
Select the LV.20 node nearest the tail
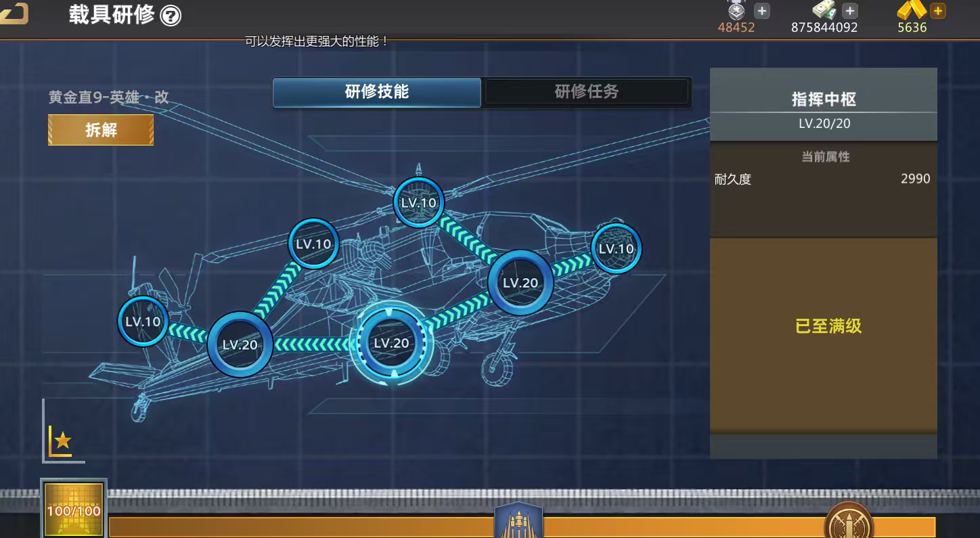click(x=240, y=344)
